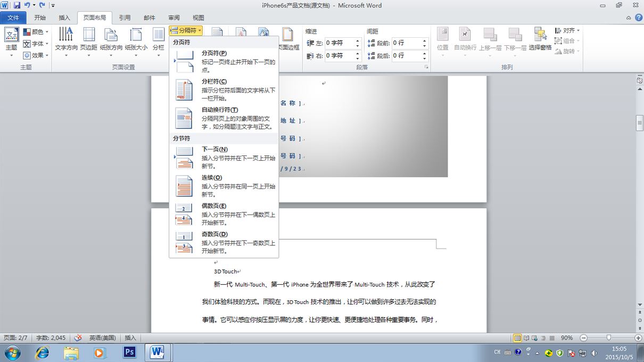This screenshot has width=644, height=362.
Task: Switch to page view mode in status bar
Action: (517, 338)
